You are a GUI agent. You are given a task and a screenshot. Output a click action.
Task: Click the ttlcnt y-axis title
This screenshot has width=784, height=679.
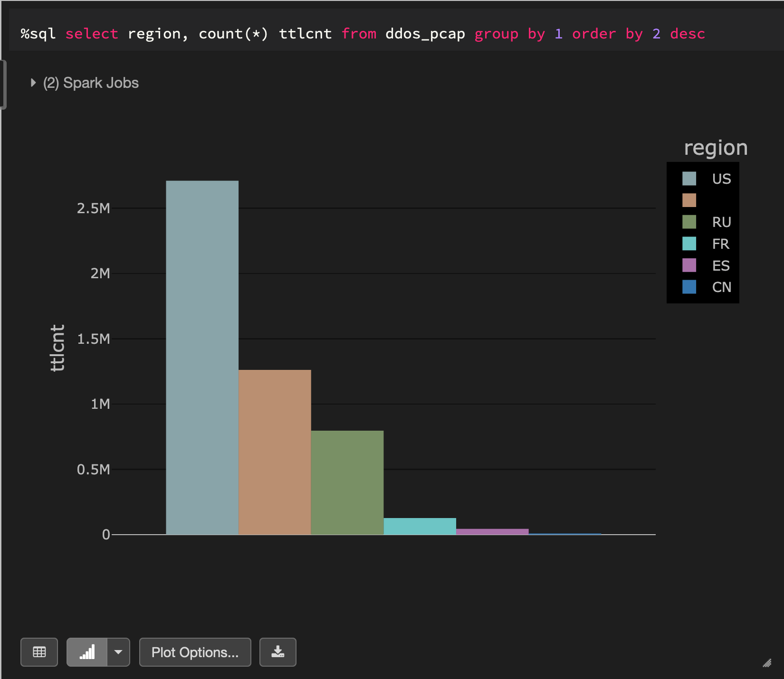[x=57, y=348]
